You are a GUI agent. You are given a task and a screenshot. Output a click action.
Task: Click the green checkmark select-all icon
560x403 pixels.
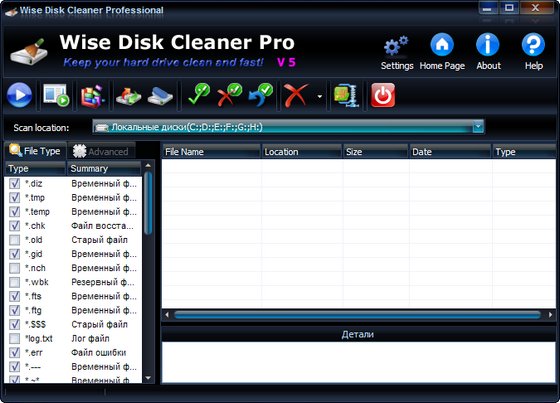click(199, 95)
